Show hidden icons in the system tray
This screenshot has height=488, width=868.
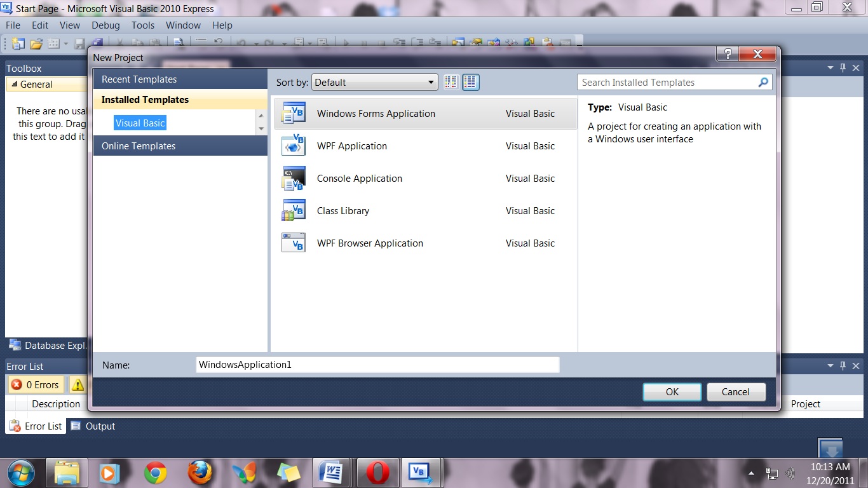pos(752,473)
